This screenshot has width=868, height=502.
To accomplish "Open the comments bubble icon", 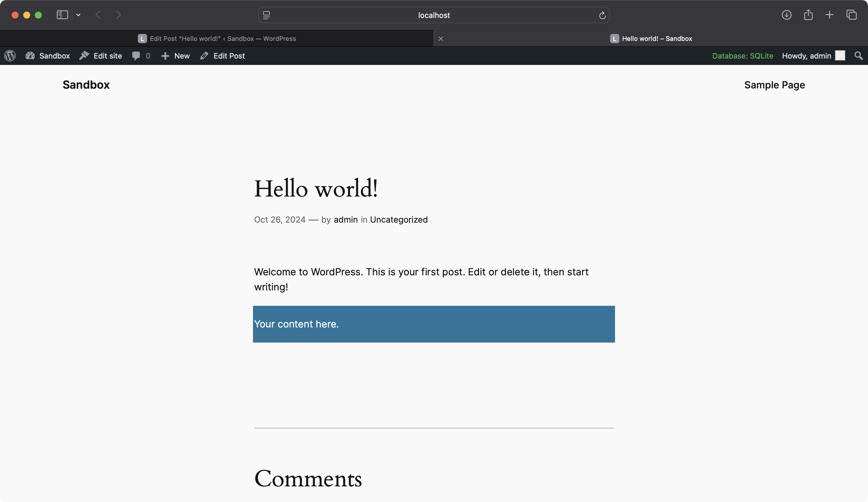I will tap(136, 56).
